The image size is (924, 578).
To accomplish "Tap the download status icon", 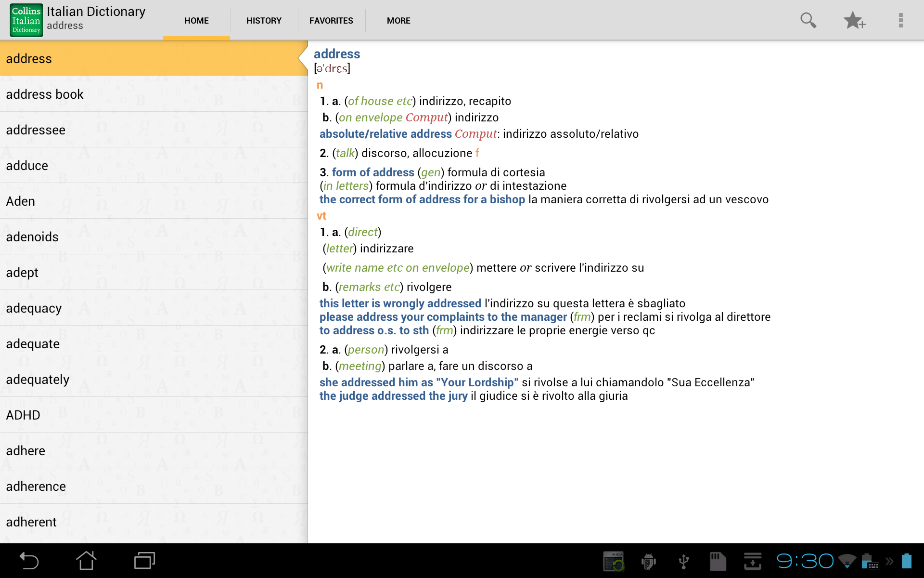I will (x=754, y=561).
